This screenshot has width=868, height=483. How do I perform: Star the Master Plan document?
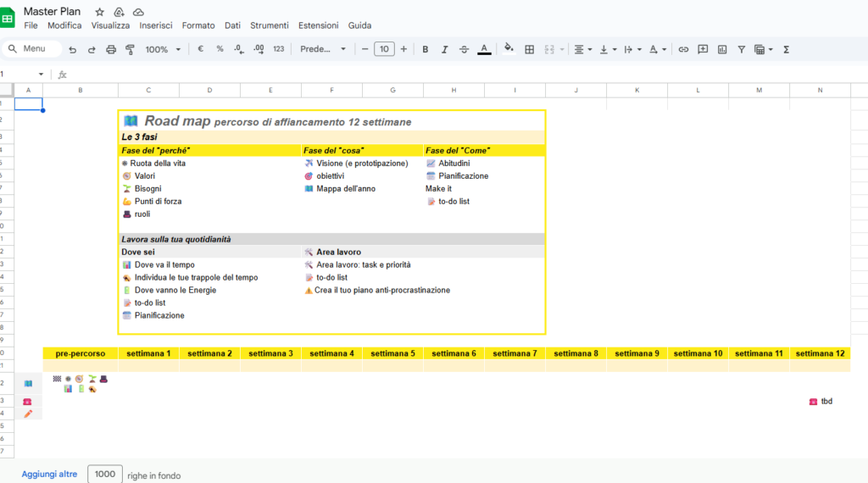click(100, 12)
